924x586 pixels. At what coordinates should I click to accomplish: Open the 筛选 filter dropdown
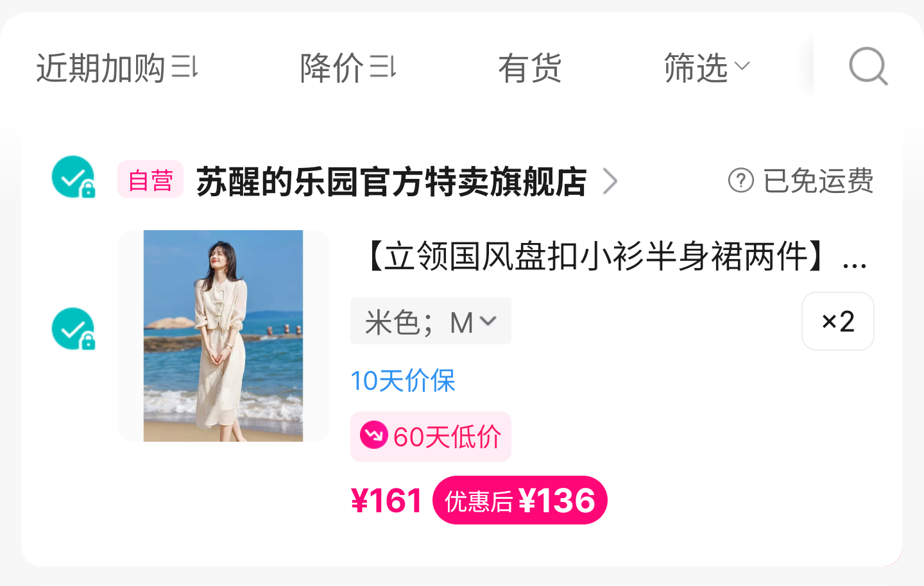pyautogui.click(x=706, y=67)
